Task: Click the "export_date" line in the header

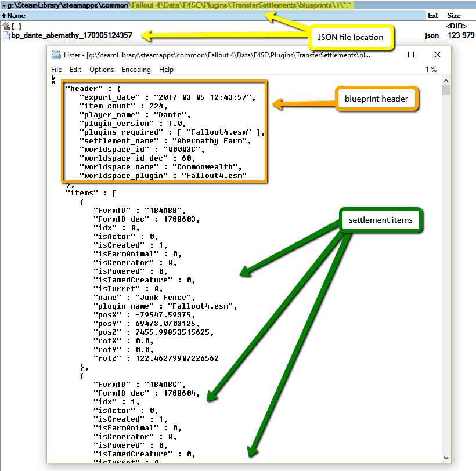Action: pos(168,97)
